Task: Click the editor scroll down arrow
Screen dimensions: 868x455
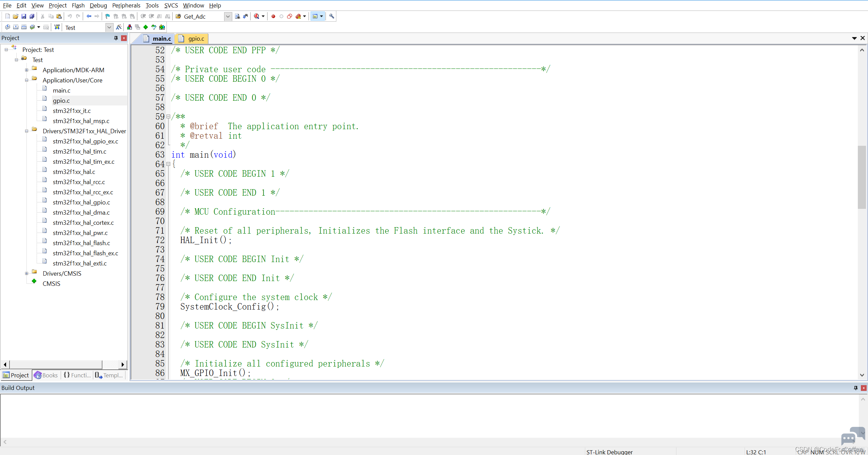Action: click(862, 375)
